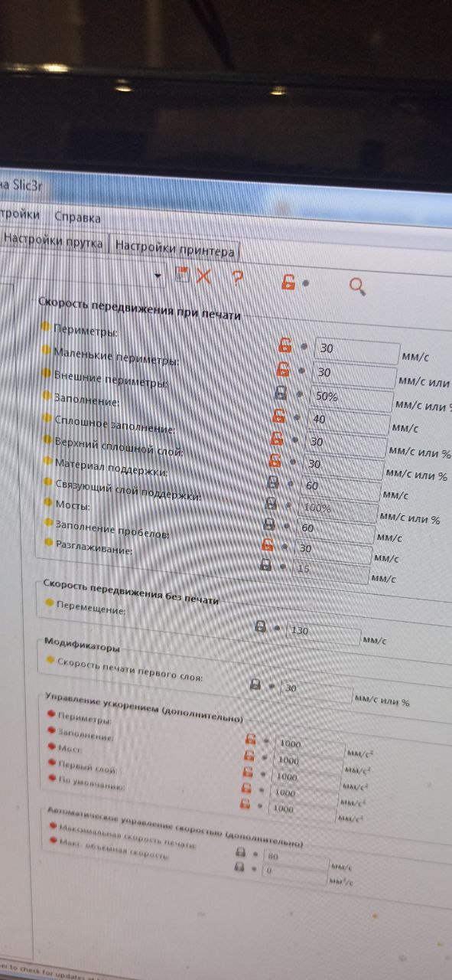Open the Справка menu
Viewport: 452px width, 980px height.
click(77, 217)
